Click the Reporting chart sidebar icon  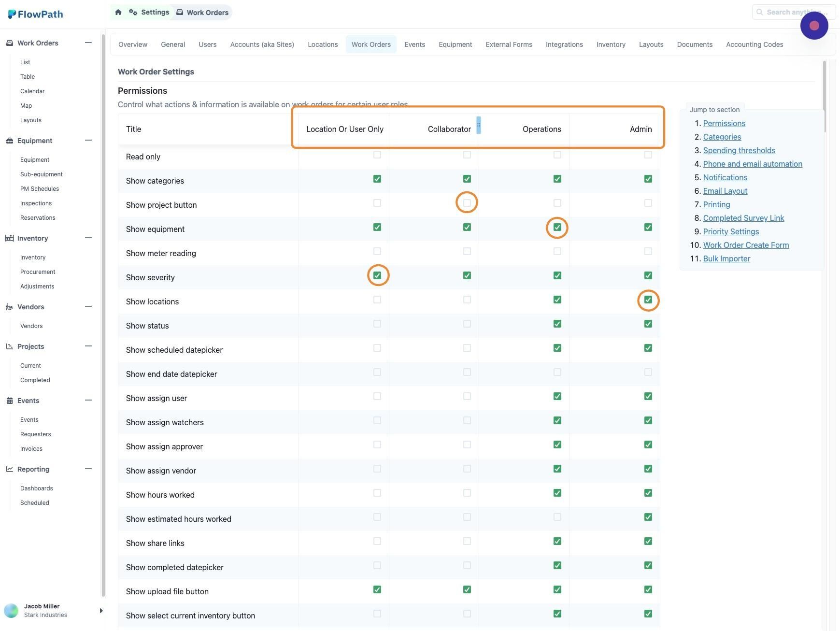[x=10, y=469]
